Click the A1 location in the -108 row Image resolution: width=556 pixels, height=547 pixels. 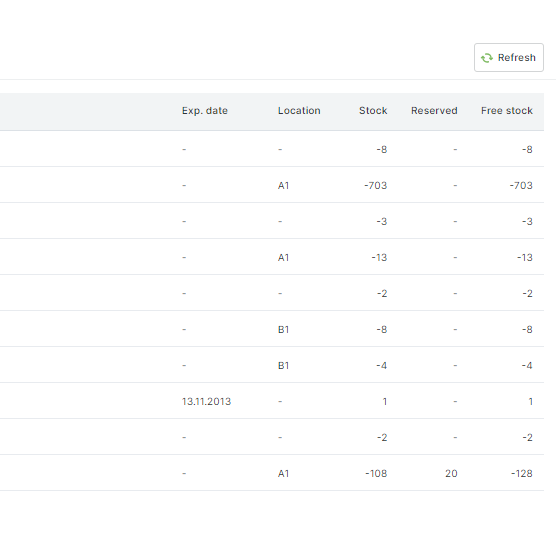point(283,473)
